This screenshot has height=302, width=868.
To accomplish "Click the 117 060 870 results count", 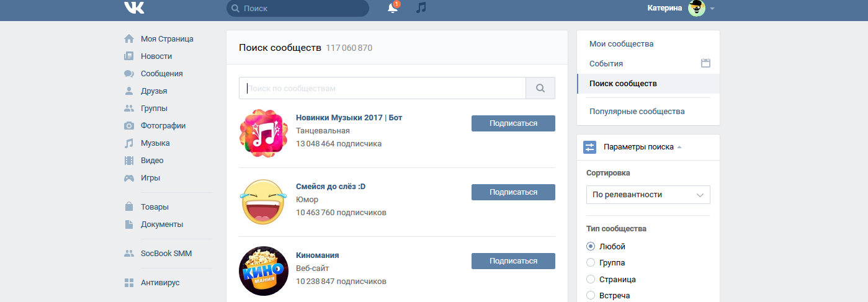I will click(x=349, y=48).
